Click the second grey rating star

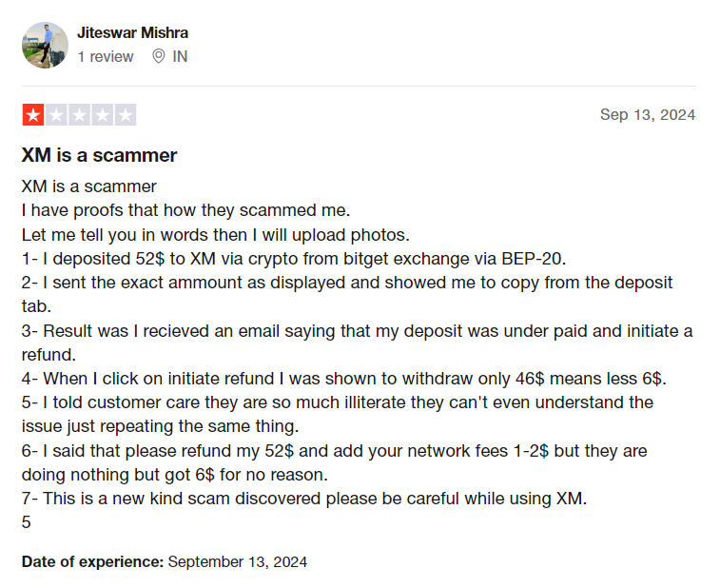click(56, 115)
